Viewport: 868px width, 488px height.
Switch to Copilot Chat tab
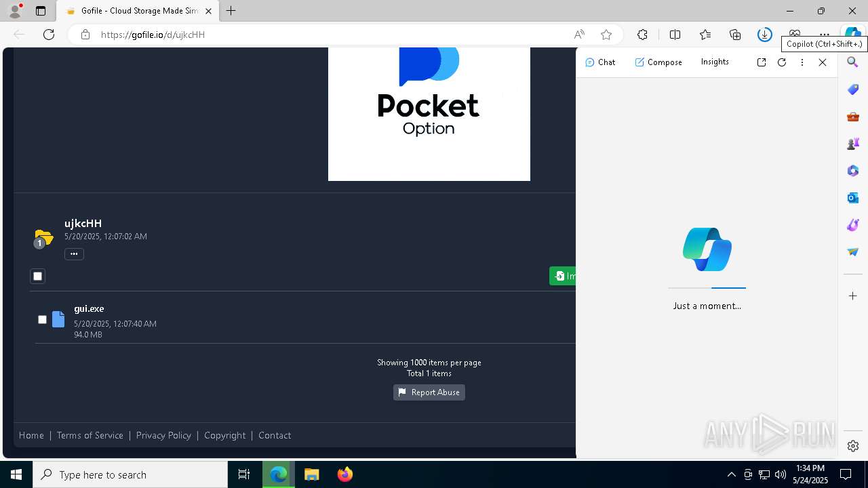[600, 62]
